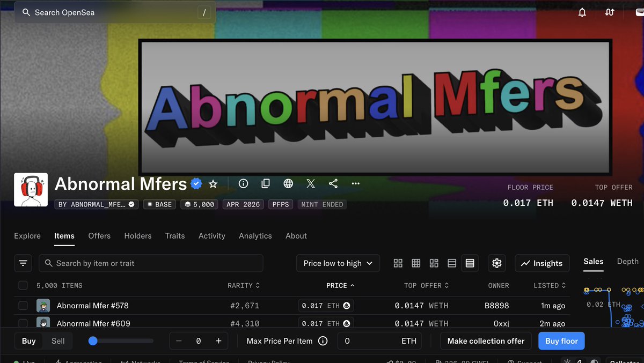Click Make collection offer
Viewport: 644px width, 363px height.
tap(486, 341)
